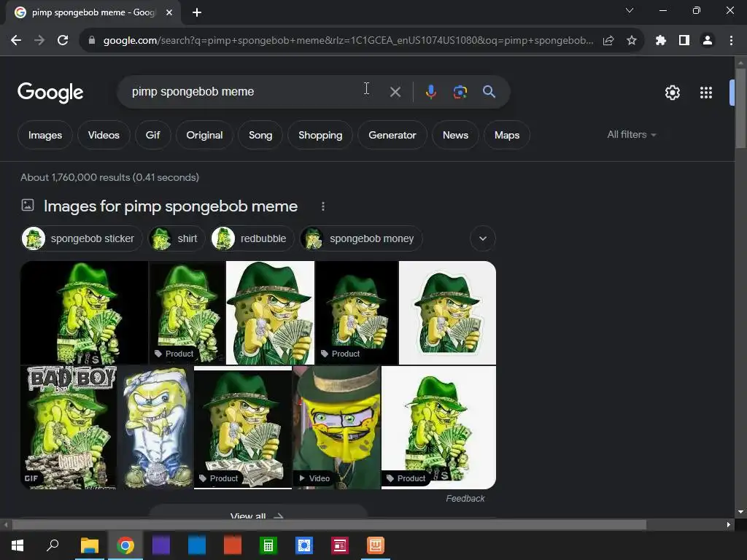Select the Gif filter chip
The width and height of the screenshot is (747, 560).
tap(152, 135)
